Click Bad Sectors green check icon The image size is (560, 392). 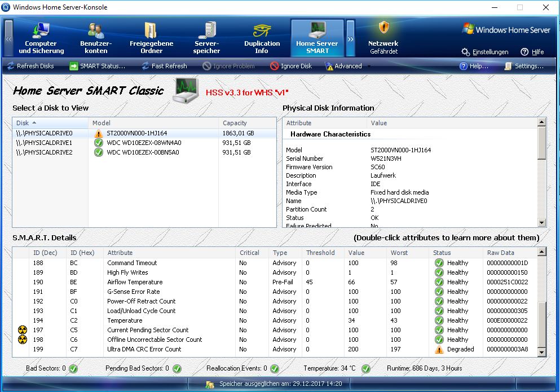click(x=73, y=369)
